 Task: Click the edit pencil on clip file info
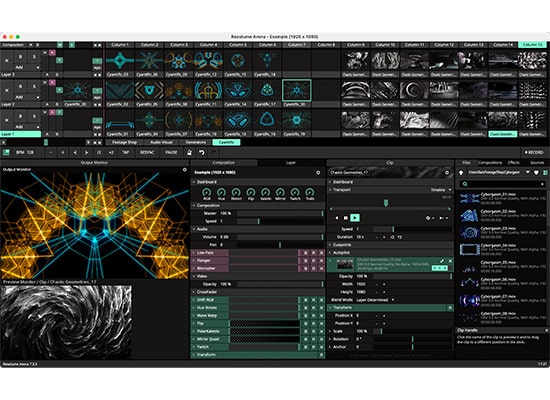[x=442, y=261]
